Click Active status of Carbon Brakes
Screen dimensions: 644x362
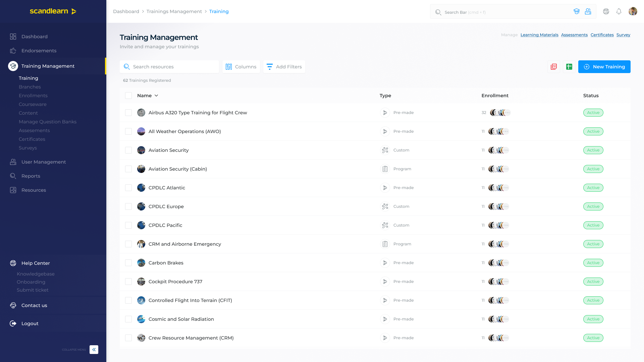point(593,263)
